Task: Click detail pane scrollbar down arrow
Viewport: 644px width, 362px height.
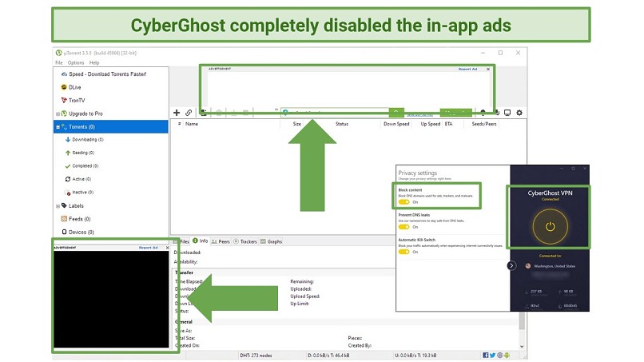Action: tap(522, 346)
